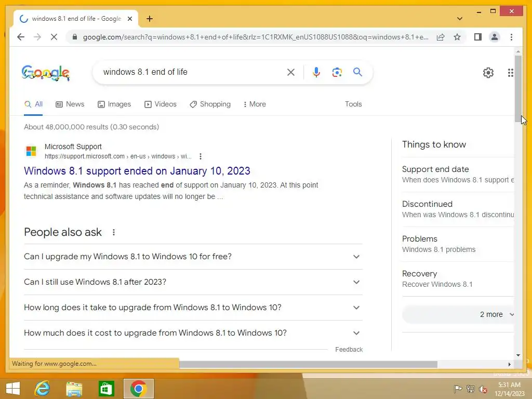Open People also ask options menu
The width and height of the screenshot is (532, 399).
[114, 232]
